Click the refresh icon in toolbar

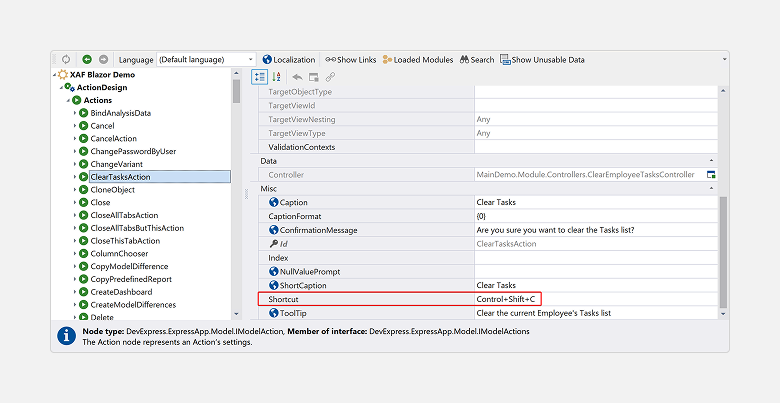click(x=66, y=60)
